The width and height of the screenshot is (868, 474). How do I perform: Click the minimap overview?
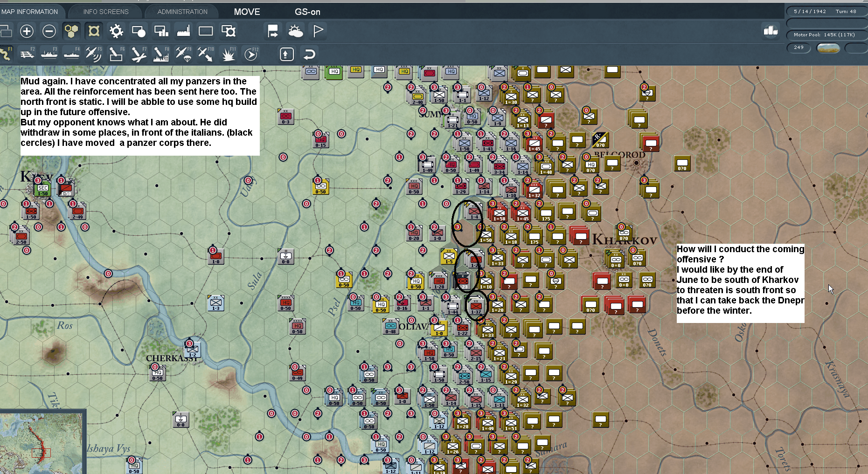pyautogui.click(x=41, y=443)
